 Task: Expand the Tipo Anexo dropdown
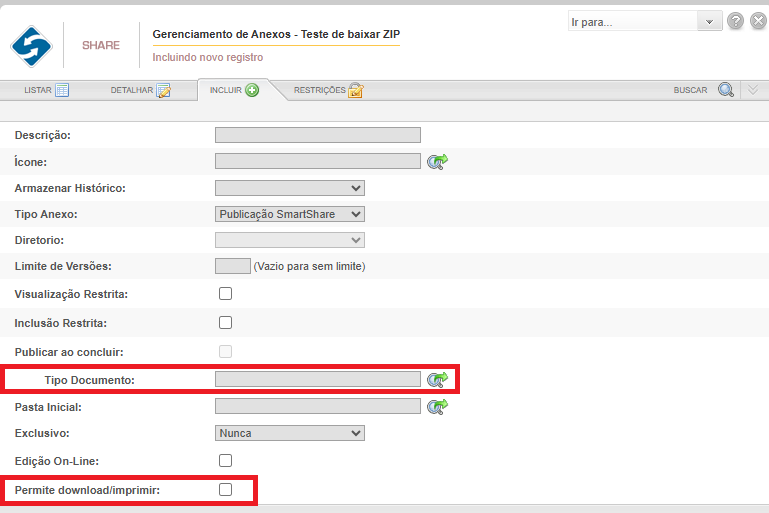[x=290, y=213]
